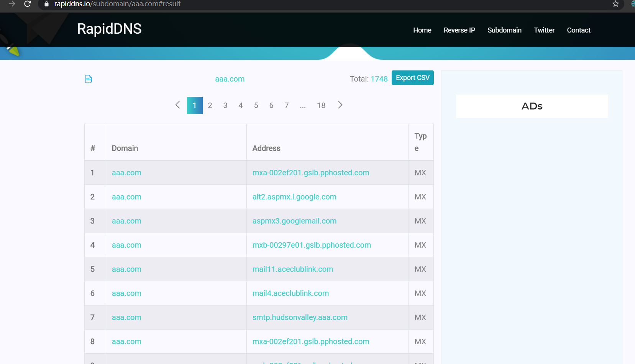Click the lock icon in address bar
Screen dimensions: 635x364
tap(47, 4)
